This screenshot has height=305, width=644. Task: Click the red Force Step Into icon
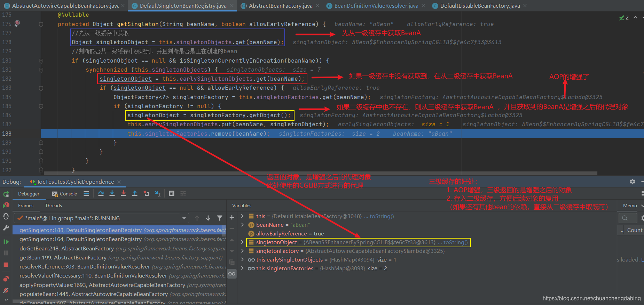(124, 193)
